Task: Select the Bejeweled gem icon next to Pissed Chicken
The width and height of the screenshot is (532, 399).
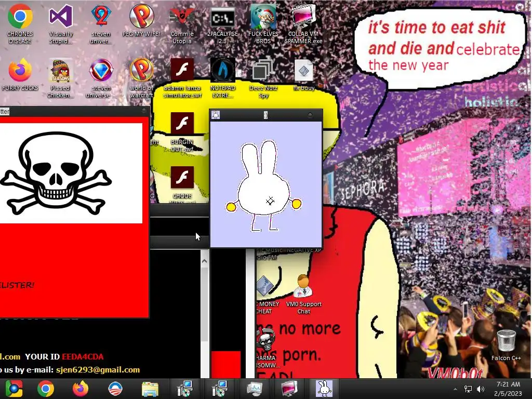Action: [x=101, y=78]
